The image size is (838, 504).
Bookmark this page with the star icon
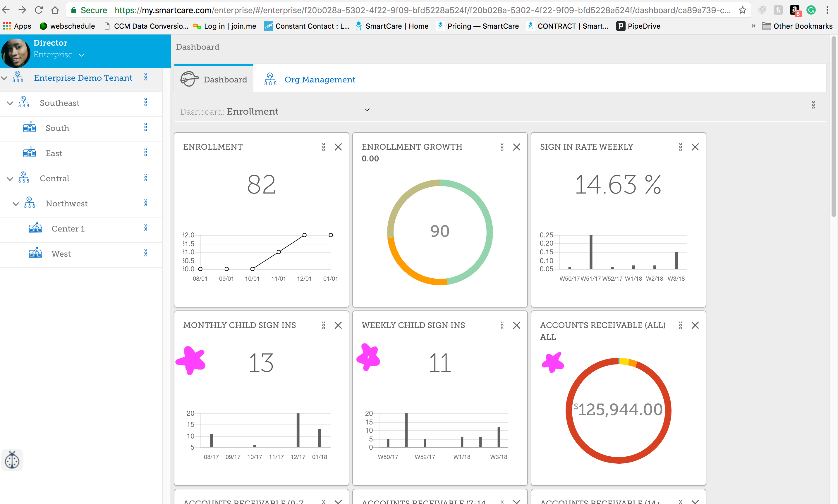point(743,10)
